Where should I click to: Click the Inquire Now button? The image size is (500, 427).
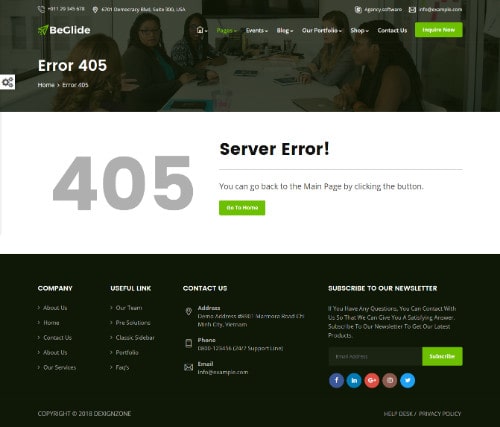tap(439, 30)
